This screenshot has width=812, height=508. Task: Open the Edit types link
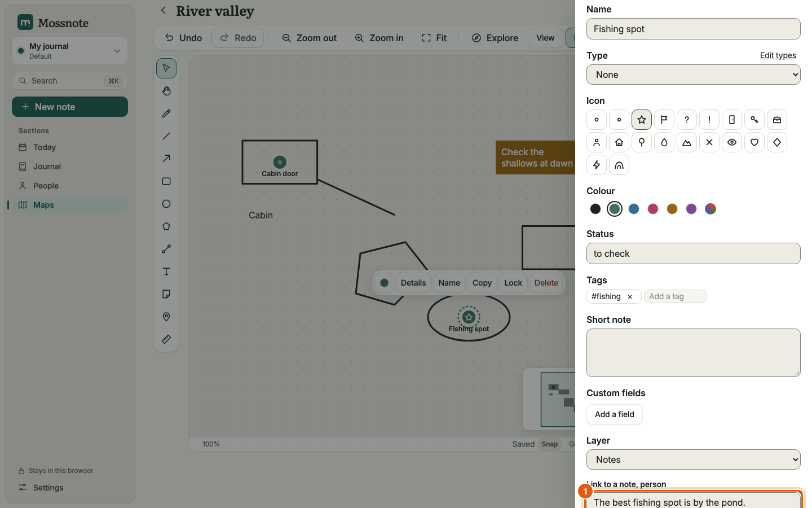[778, 55]
